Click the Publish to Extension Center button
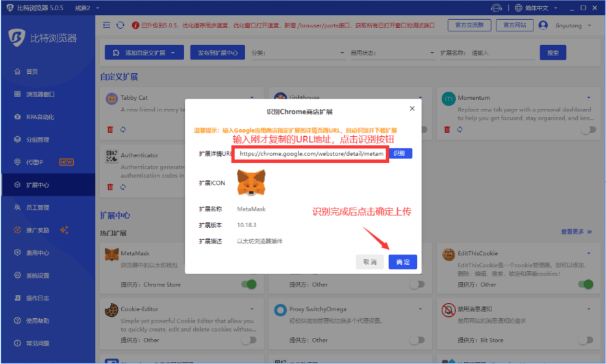The image size is (606, 364). [218, 53]
